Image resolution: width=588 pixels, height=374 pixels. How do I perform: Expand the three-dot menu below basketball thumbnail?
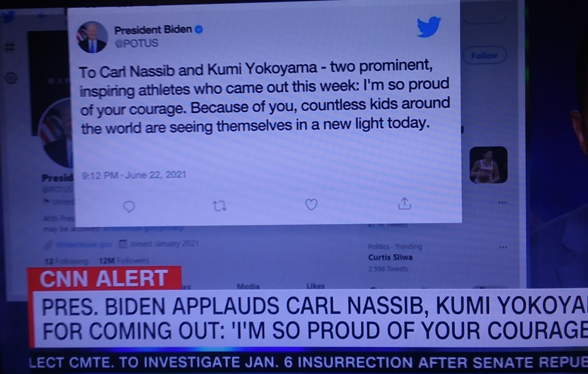click(502, 202)
